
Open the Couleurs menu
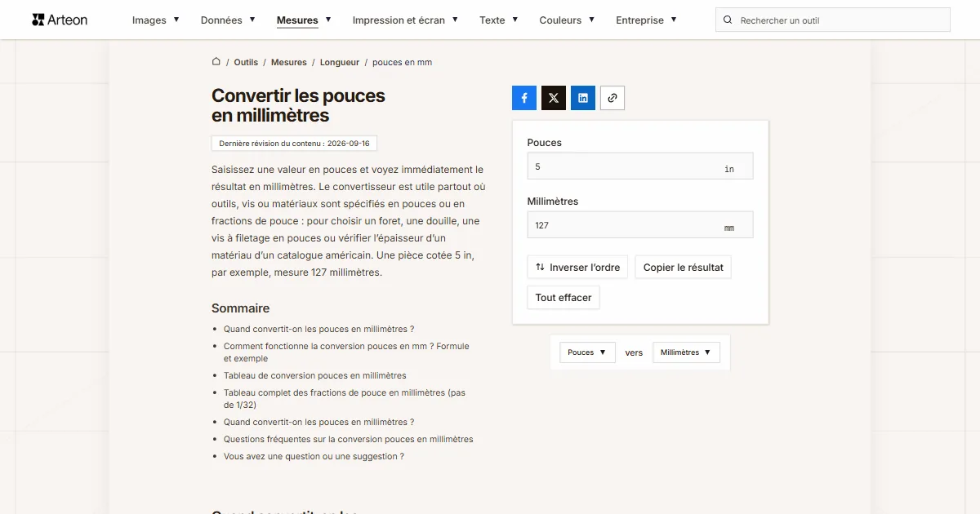coord(567,20)
